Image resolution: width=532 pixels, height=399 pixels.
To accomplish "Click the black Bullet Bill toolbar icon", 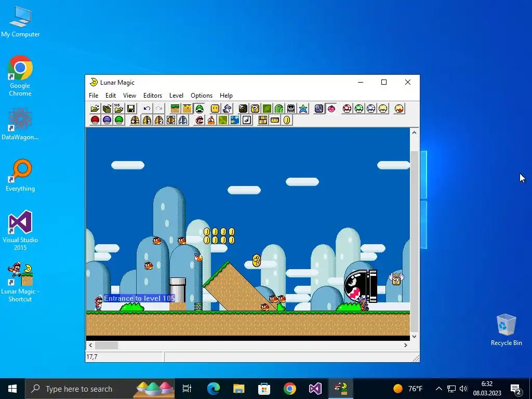I will [x=243, y=109].
